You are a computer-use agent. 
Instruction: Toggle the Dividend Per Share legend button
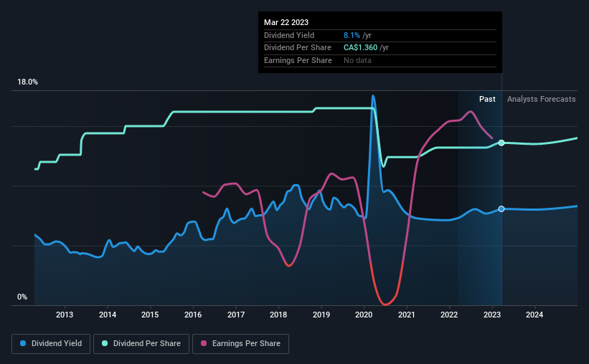point(141,344)
